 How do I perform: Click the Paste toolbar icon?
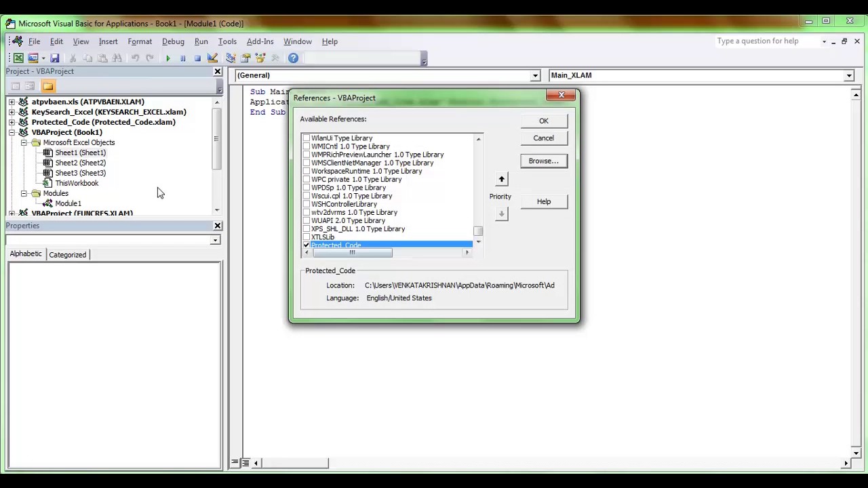(102, 58)
